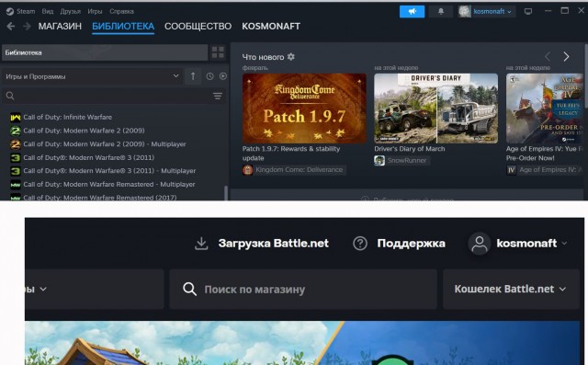Open the Вид menu in Steam
Image resolution: width=588 pixels, height=365 pixels.
48,11
